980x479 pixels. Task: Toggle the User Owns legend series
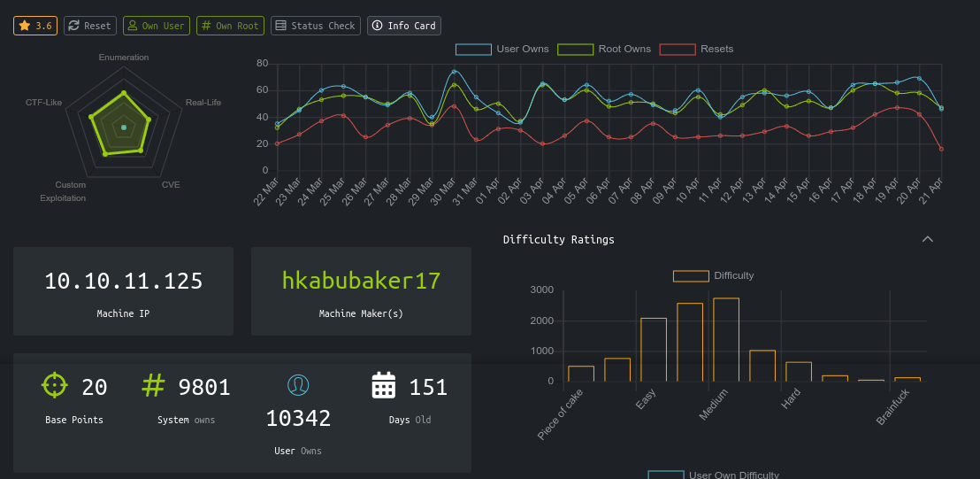tap(501, 49)
